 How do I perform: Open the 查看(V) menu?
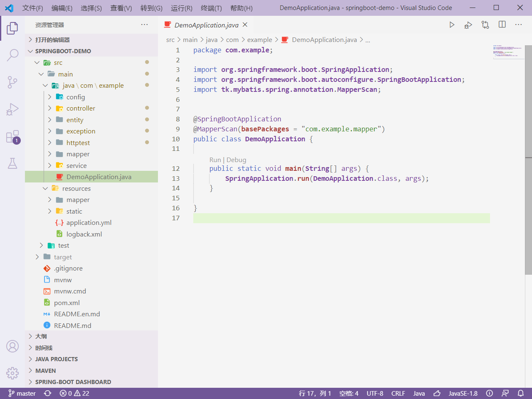[121, 8]
